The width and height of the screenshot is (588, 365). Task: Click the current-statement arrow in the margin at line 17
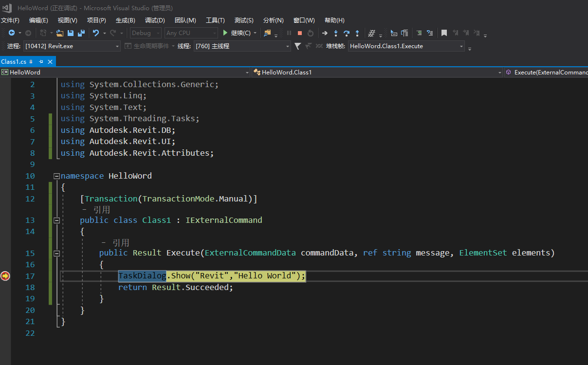5,276
